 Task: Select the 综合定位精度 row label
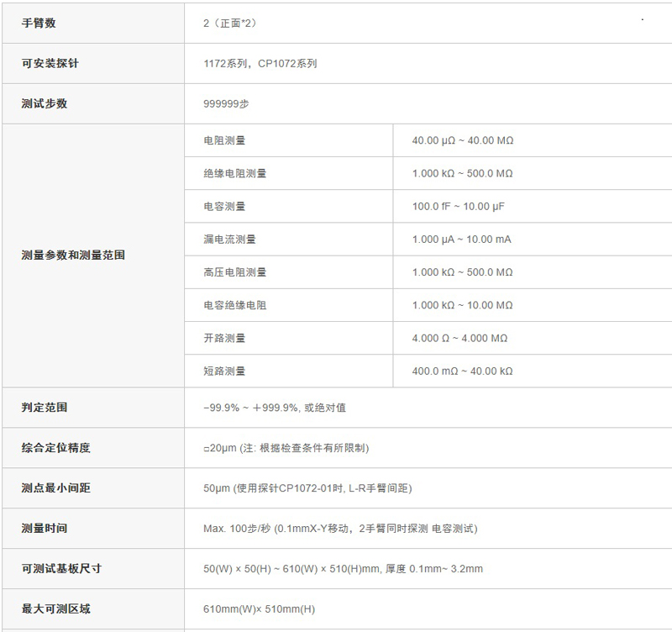pyautogui.click(x=55, y=448)
